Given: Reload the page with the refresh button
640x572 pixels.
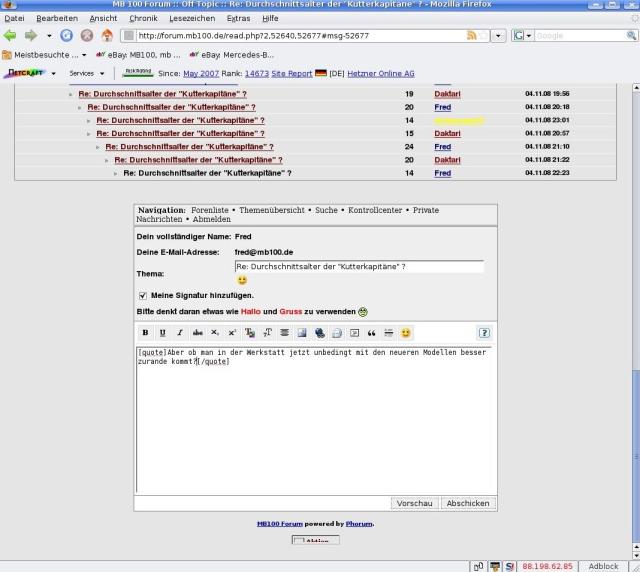Looking at the screenshot, I should coord(66,35).
